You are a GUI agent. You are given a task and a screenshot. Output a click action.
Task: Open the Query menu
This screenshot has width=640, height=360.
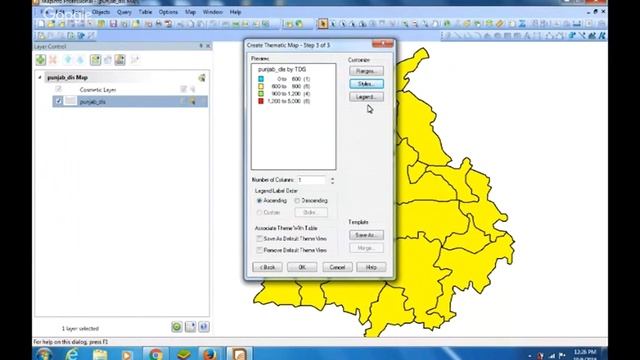pyautogui.click(x=124, y=12)
